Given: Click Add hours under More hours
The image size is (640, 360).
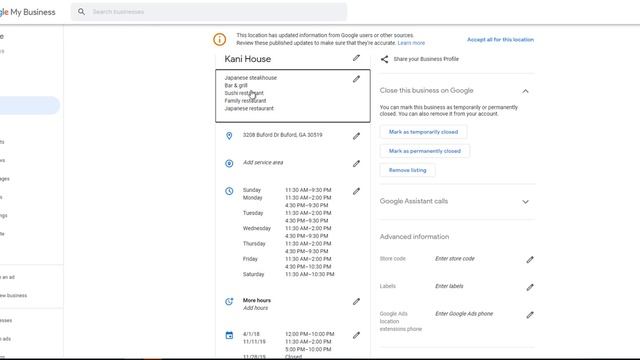Looking at the screenshot, I should pyautogui.click(x=256, y=308).
